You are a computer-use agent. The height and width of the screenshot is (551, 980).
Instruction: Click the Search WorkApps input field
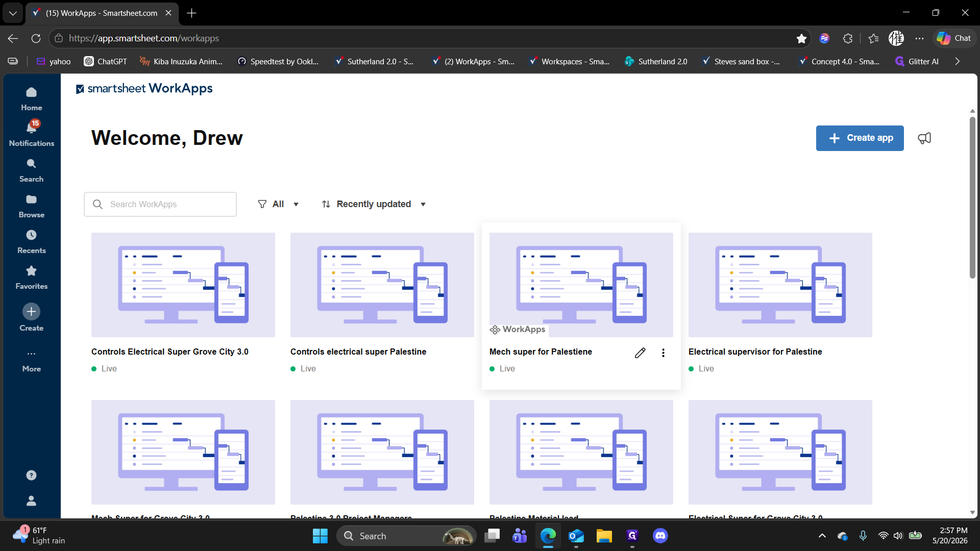pyautogui.click(x=160, y=205)
